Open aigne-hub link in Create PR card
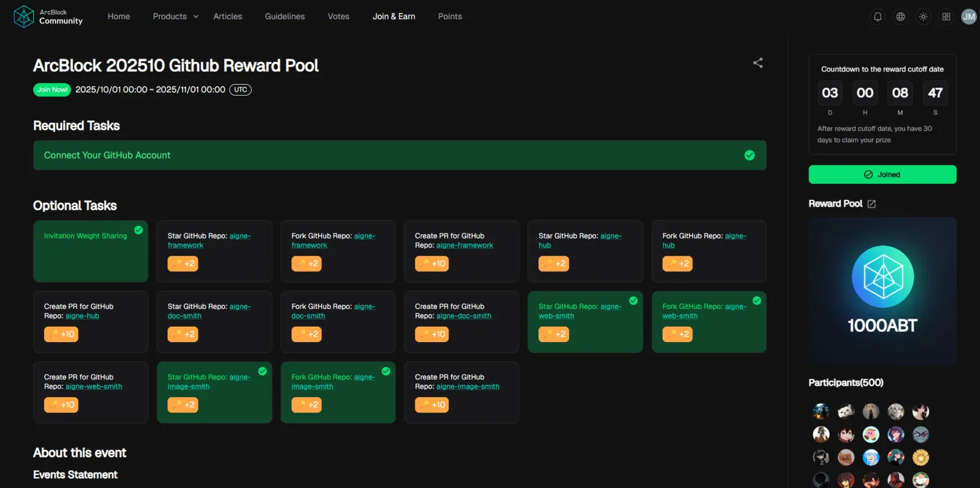Viewport: 980px width, 488px height. [x=82, y=316]
